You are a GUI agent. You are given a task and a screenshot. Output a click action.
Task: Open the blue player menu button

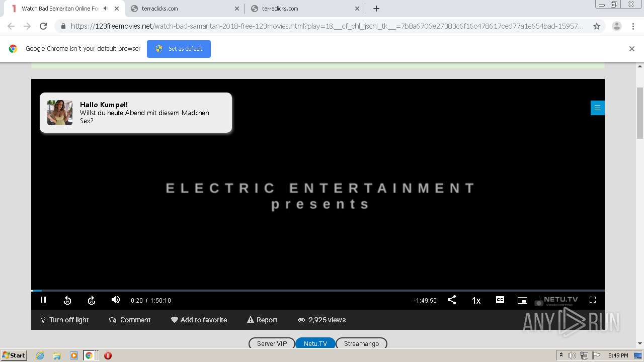[x=597, y=108]
